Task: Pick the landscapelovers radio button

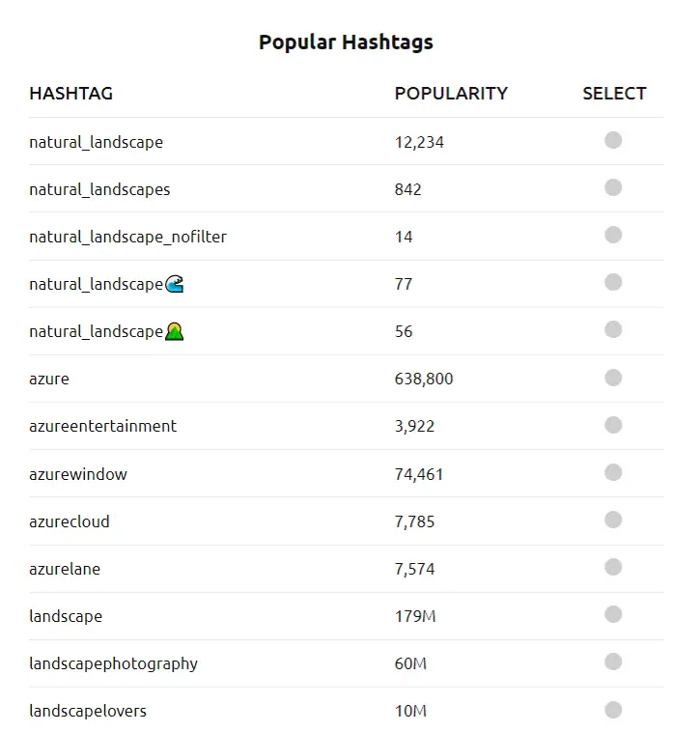Action: click(x=613, y=710)
